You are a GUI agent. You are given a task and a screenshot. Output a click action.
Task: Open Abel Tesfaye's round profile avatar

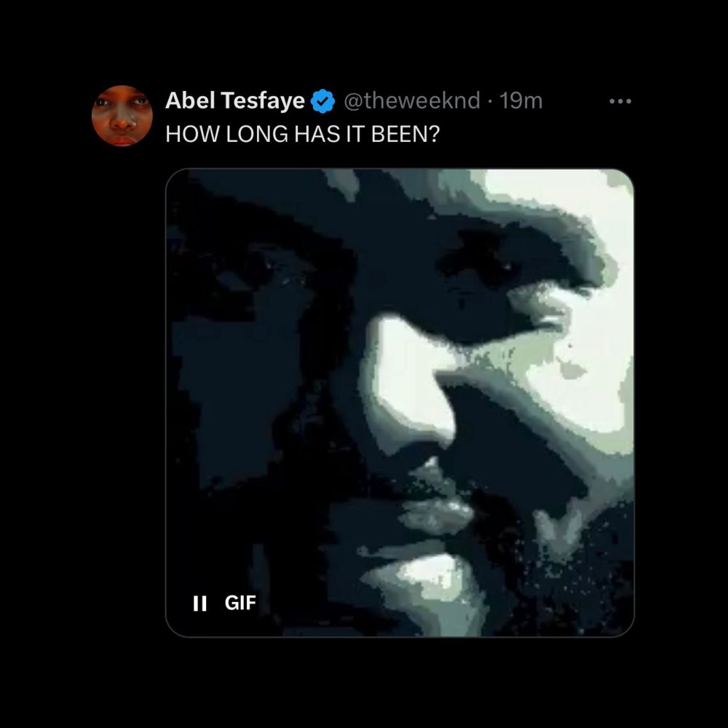click(x=122, y=116)
